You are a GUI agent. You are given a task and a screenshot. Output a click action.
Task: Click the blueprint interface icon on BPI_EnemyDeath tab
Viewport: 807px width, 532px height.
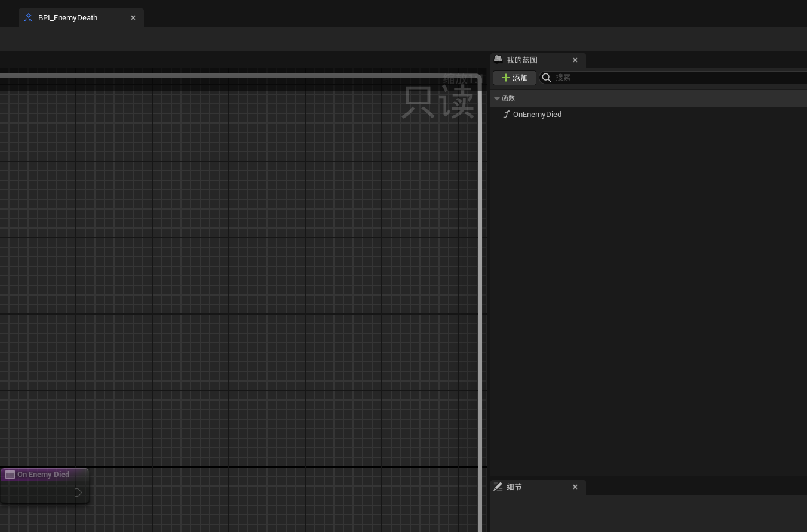pos(28,18)
